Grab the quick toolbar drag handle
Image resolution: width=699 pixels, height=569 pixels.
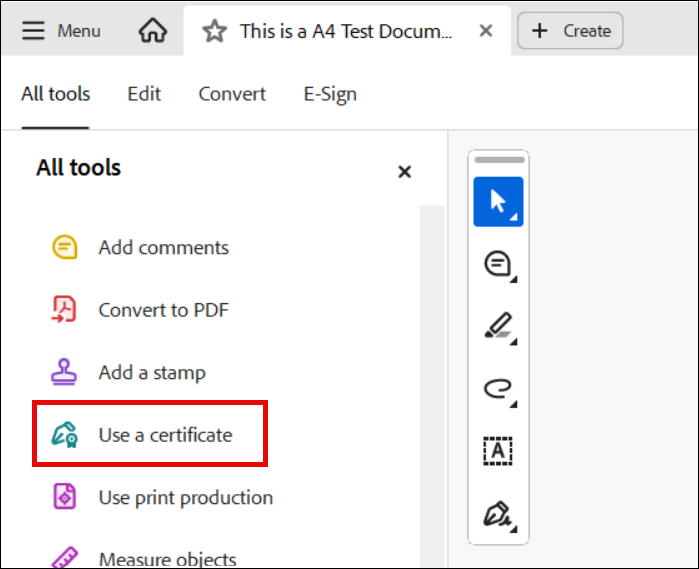tap(498, 160)
